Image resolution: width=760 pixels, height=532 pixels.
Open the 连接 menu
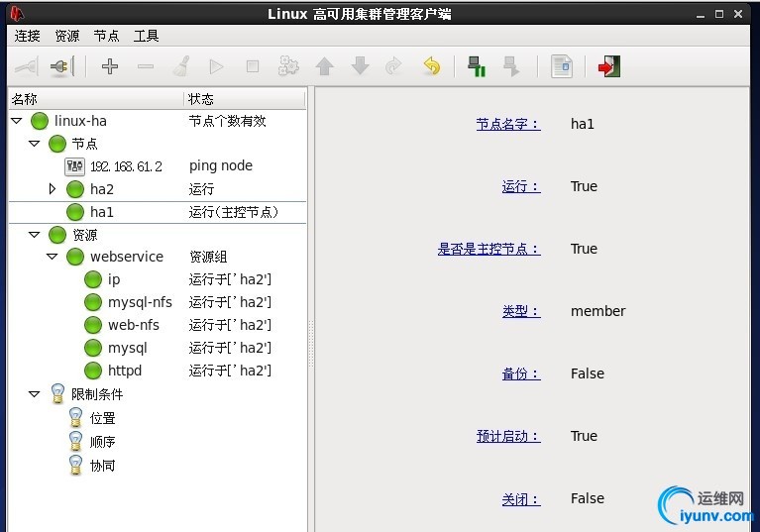click(27, 36)
